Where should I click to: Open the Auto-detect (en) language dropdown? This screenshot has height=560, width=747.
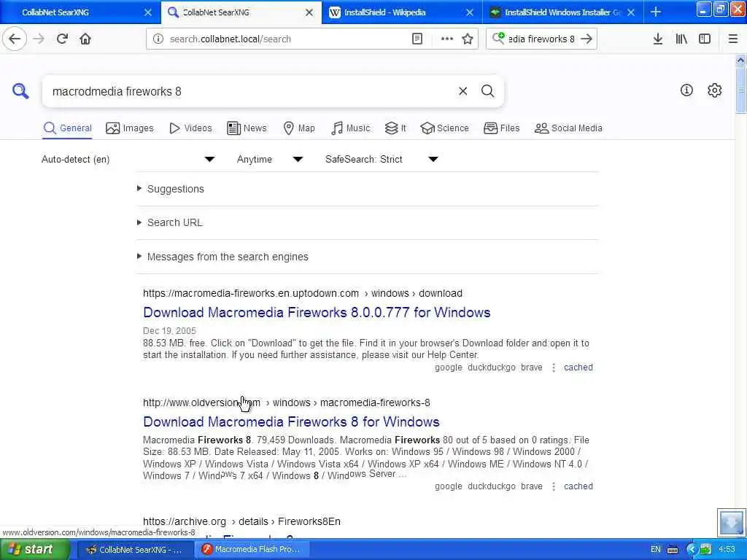click(x=128, y=159)
